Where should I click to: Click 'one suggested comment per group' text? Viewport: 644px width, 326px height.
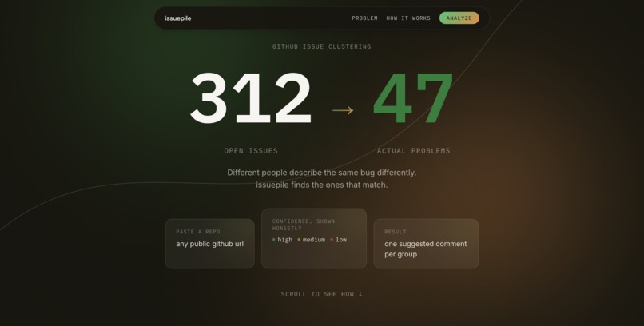426,248
